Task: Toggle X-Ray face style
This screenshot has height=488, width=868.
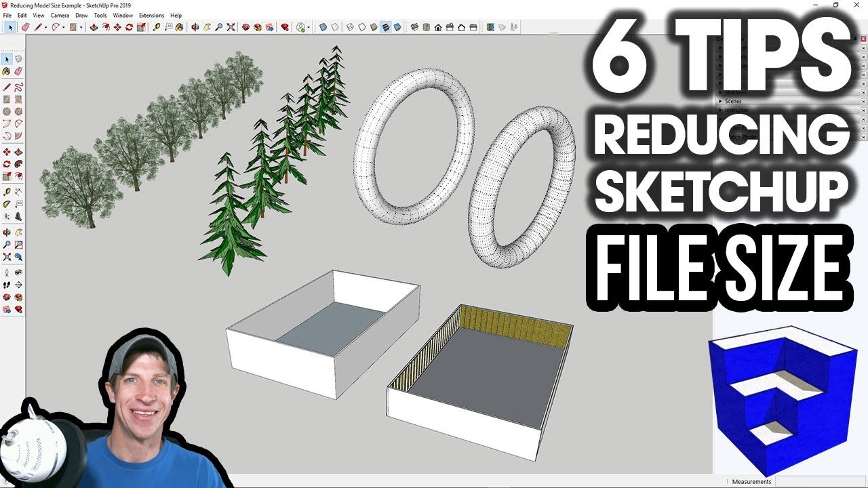Action: coord(323,27)
